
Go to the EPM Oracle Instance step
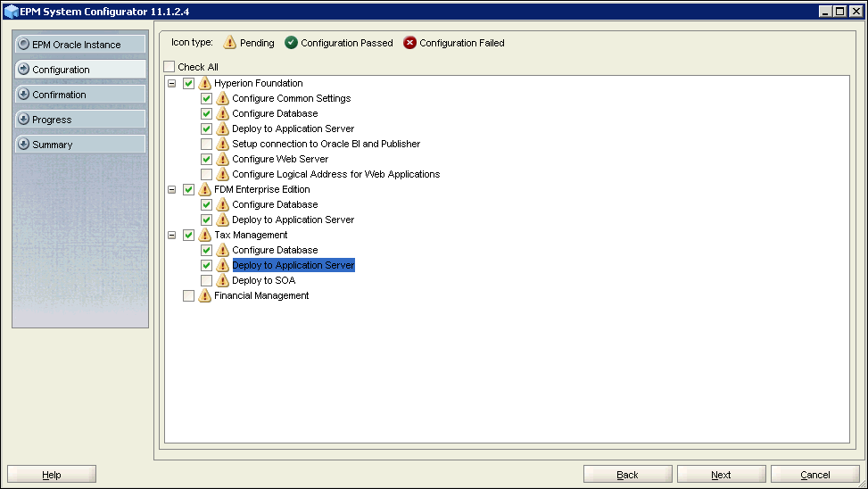80,45
